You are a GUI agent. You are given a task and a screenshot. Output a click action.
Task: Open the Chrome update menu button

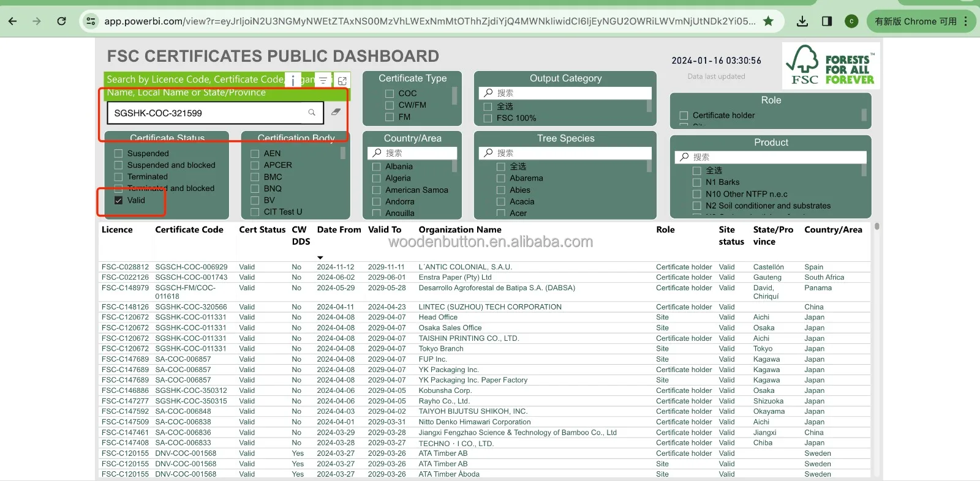[921, 21]
